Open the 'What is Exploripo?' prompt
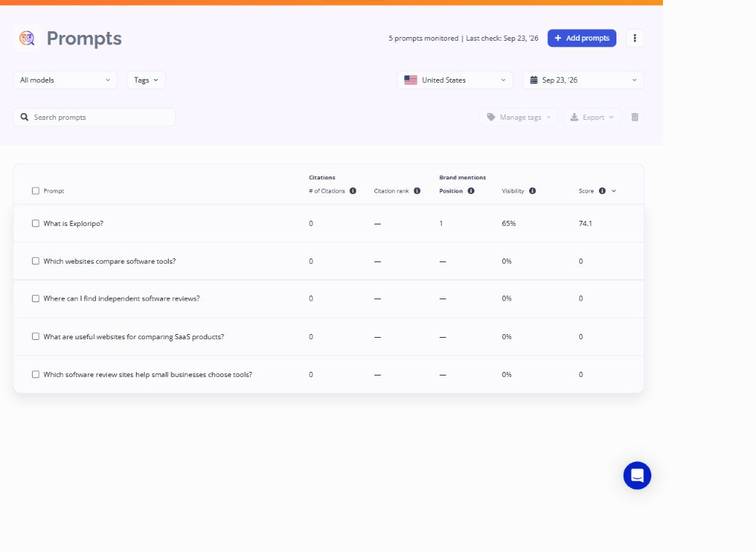The height and width of the screenshot is (552, 756). pos(73,224)
